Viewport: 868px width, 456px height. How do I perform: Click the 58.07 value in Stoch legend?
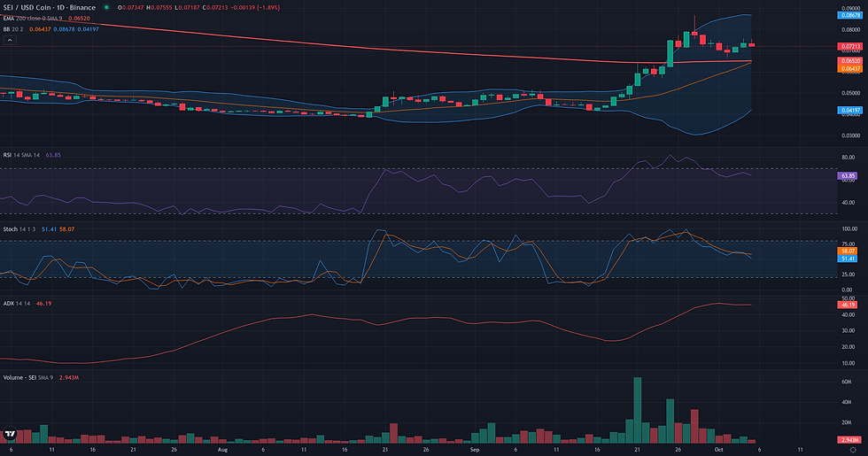click(67, 229)
